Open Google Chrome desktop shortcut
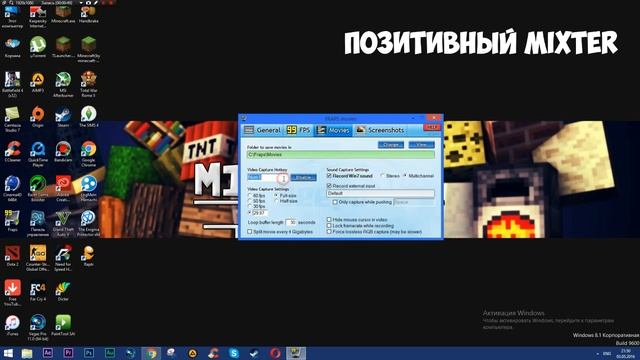This screenshot has height=360, width=640. point(88,154)
